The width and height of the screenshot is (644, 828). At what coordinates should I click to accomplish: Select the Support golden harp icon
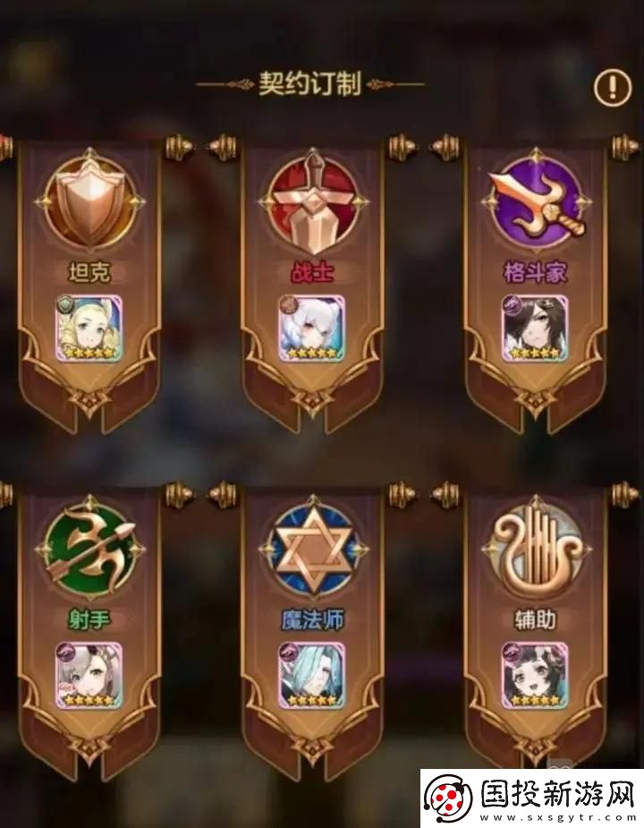point(537,550)
